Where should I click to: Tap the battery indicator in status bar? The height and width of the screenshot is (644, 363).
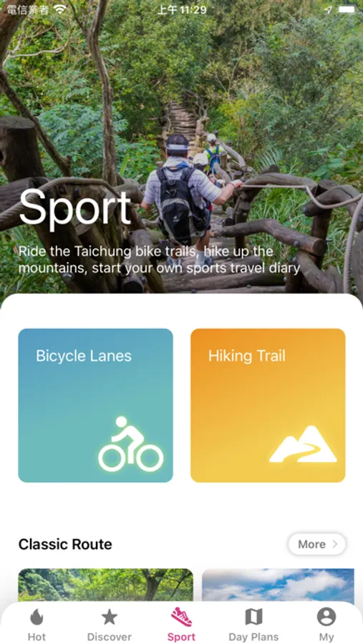[347, 9]
